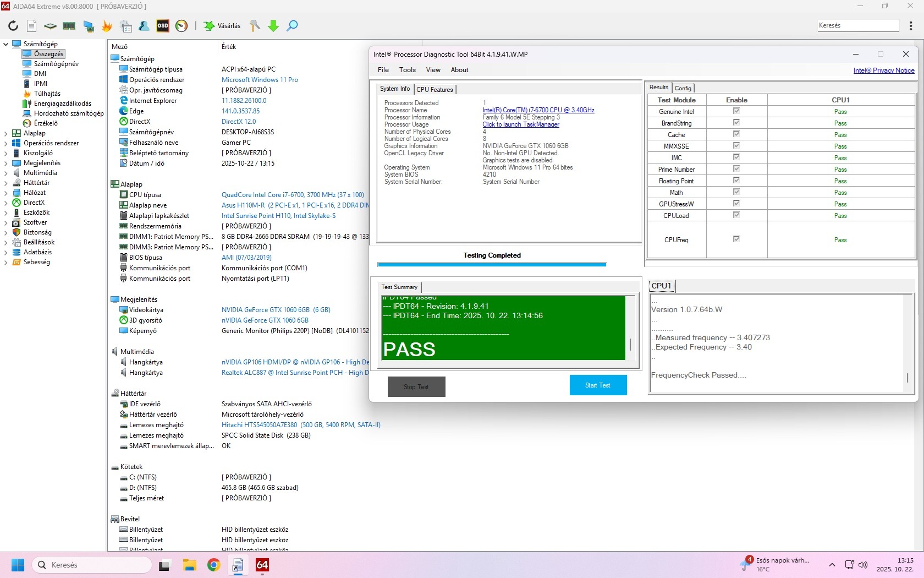Toggle the MMXSSE enable checkbox
Viewport: 924px width, 578px height.
click(736, 146)
